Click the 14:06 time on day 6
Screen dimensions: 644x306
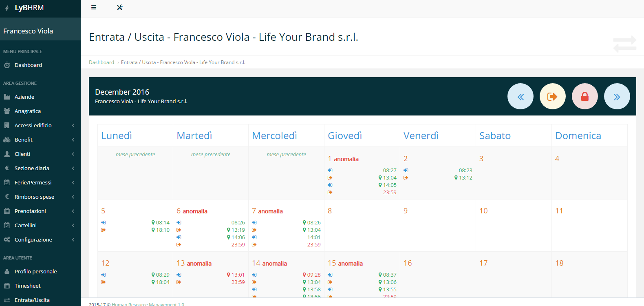[x=238, y=237]
